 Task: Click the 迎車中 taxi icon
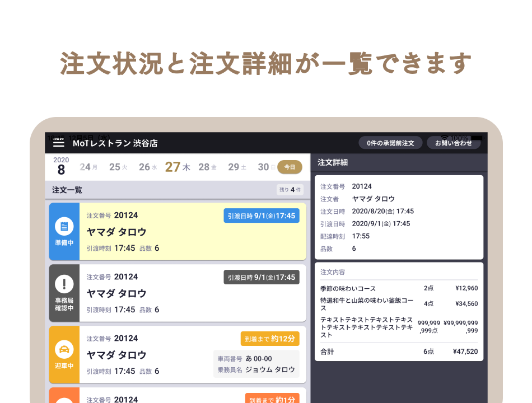coord(64,349)
